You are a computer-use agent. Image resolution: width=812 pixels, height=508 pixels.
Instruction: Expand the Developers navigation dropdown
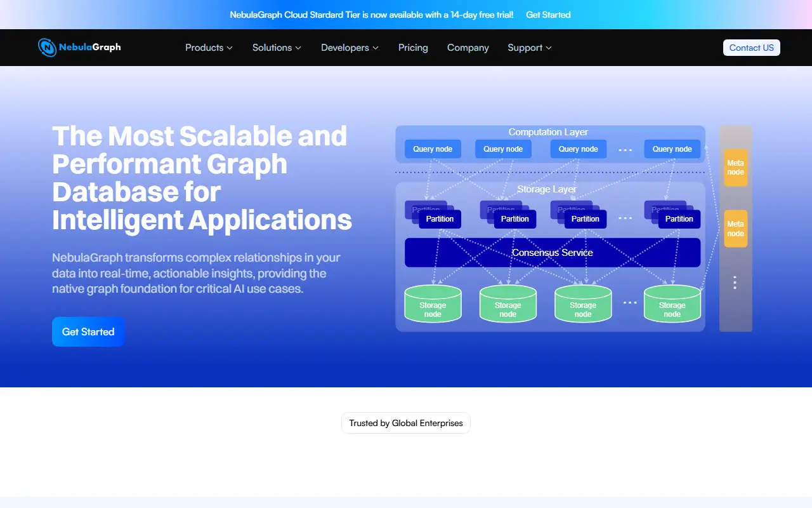(x=350, y=48)
